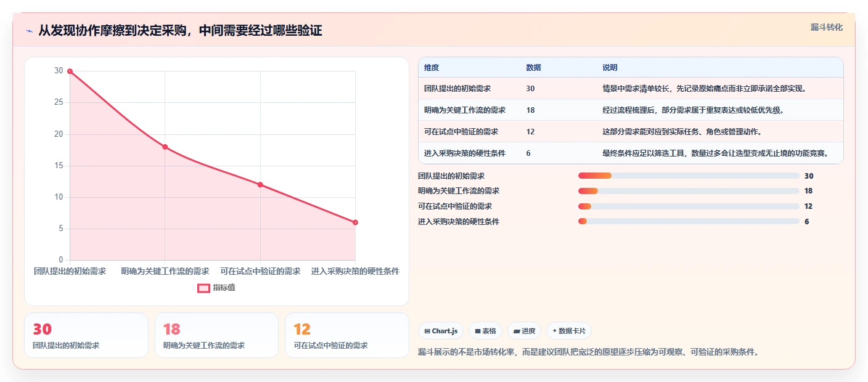Select table cell 可在试点中验证的需求
This screenshot has height=382, width=868.
[x=461, y=132]
